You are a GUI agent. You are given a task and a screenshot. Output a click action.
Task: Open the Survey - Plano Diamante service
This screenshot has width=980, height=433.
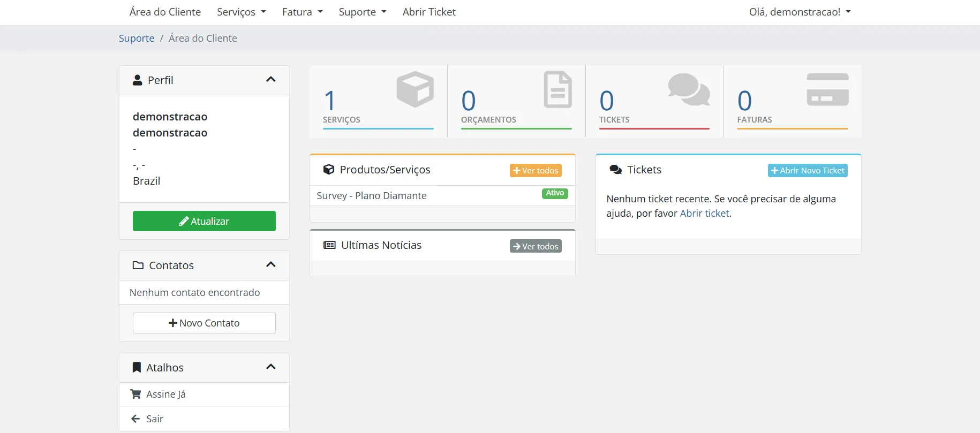pos(372,196)
